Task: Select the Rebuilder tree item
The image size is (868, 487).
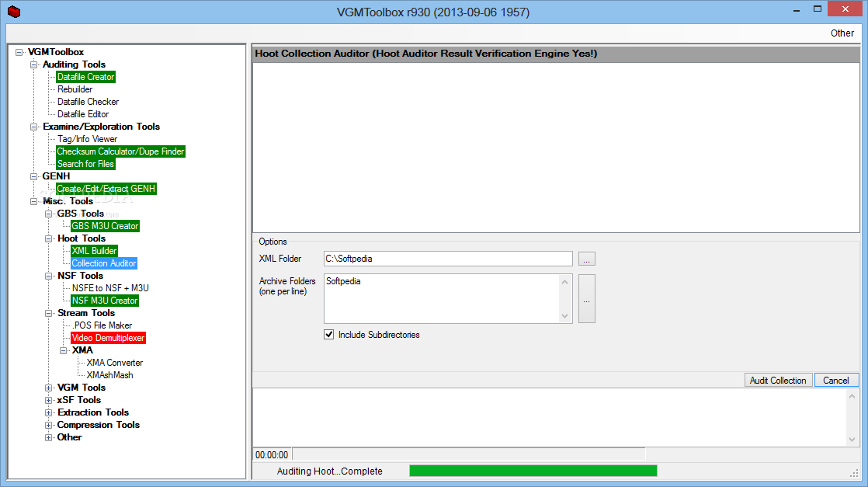Action: 75,89
